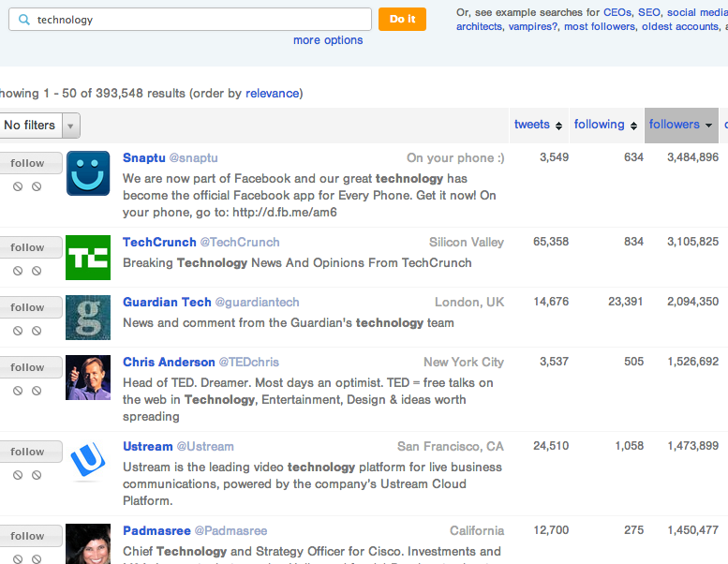Open the oldest accounts example search
This screenshot has width=728, height=564.
tap(680, 26)
